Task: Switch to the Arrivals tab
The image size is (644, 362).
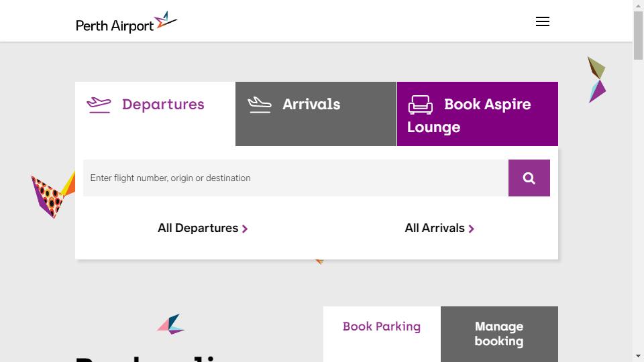Action: click(x=316, y=114)
